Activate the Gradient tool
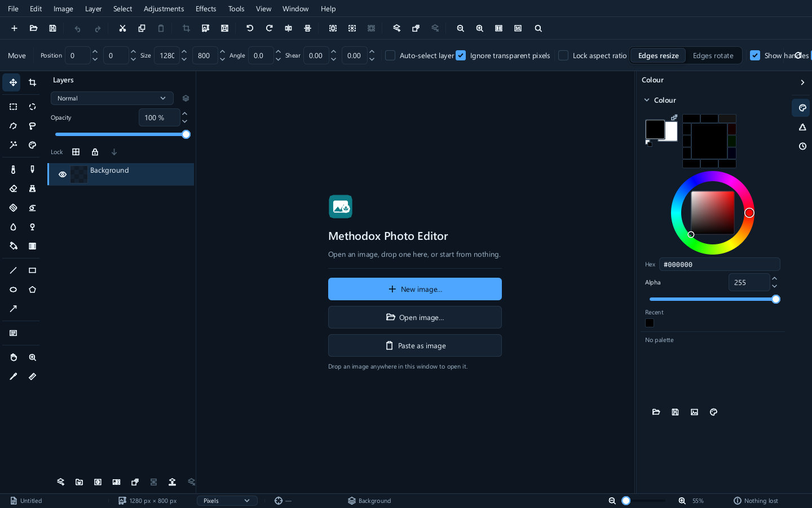The width and height of the screenshot is (812, 508). coord(32,246)
